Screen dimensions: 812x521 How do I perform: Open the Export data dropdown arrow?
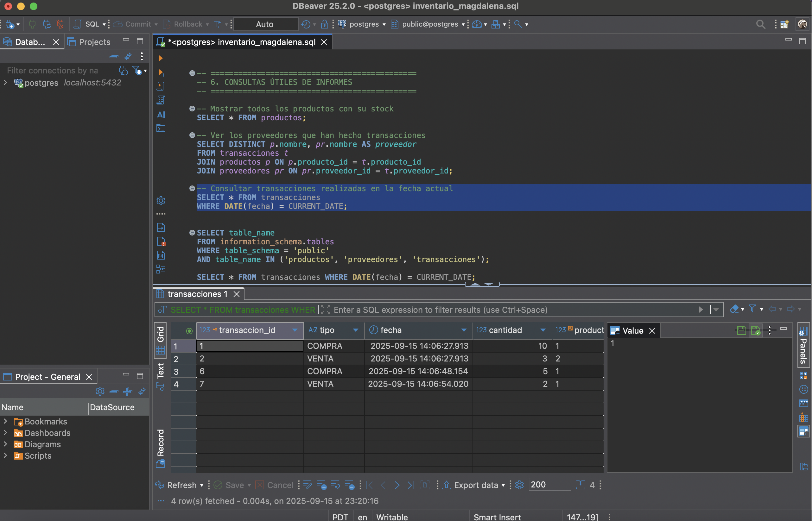coord(503,486)
